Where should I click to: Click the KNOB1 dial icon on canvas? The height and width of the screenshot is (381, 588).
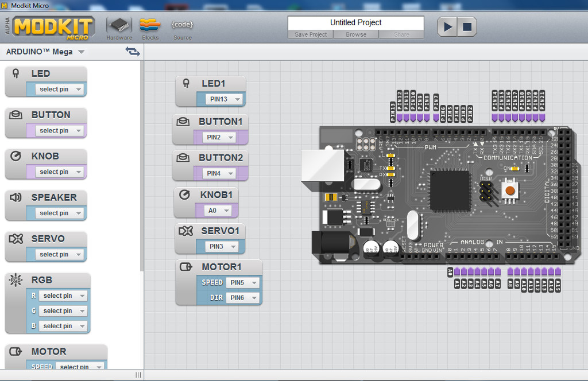[x=184, y=195]
